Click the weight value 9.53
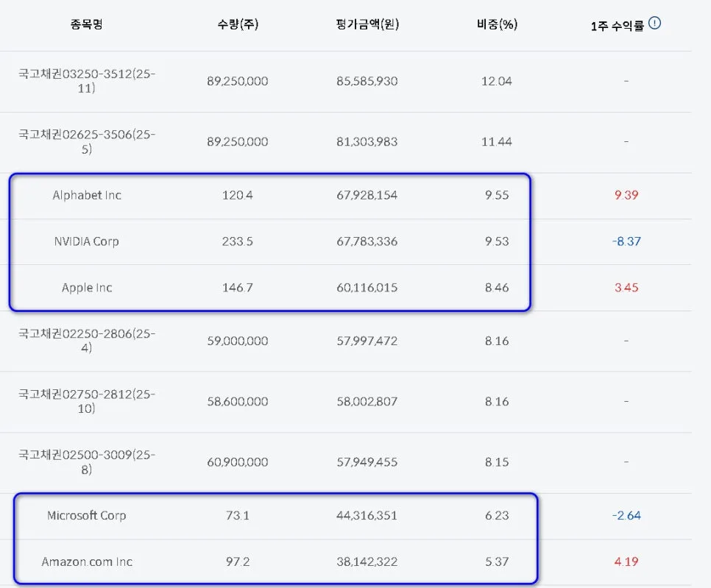Viewport: 711px width, 588px height. (x=497, y=241)
